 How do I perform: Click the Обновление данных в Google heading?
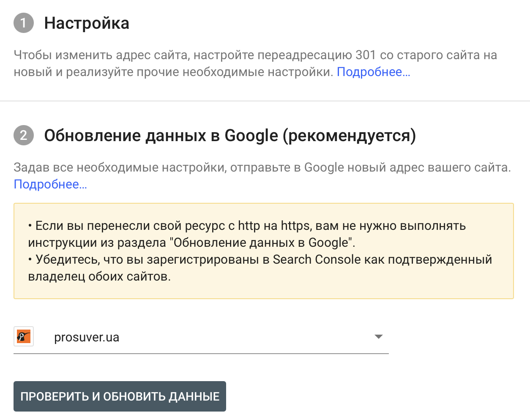[230, 136]
